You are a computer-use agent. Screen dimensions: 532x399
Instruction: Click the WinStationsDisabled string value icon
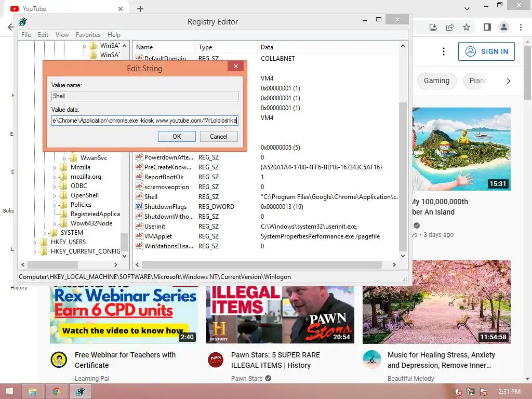tap(139, 246)
